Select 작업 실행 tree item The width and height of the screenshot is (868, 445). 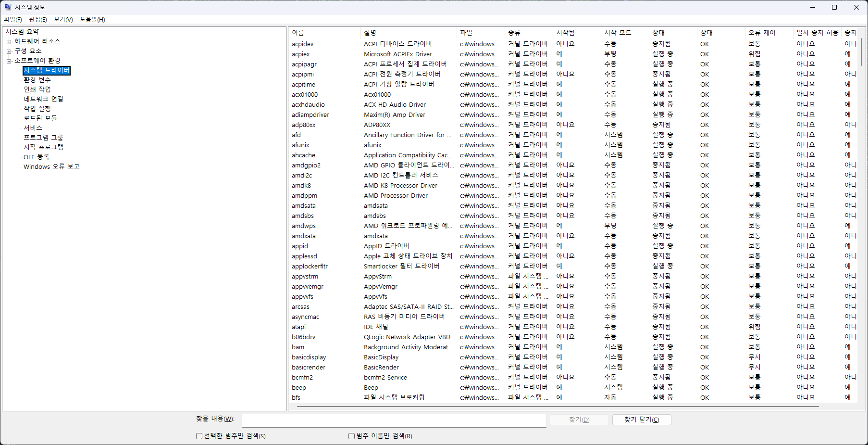pos(37,109)
